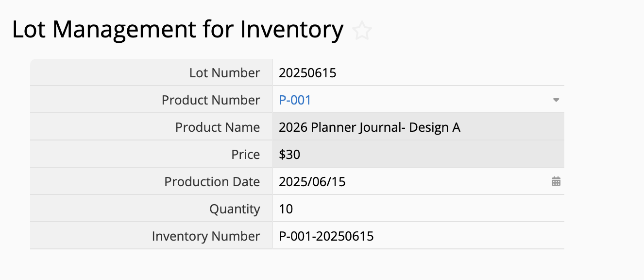Click empty space in Product Number combo box

427,100
